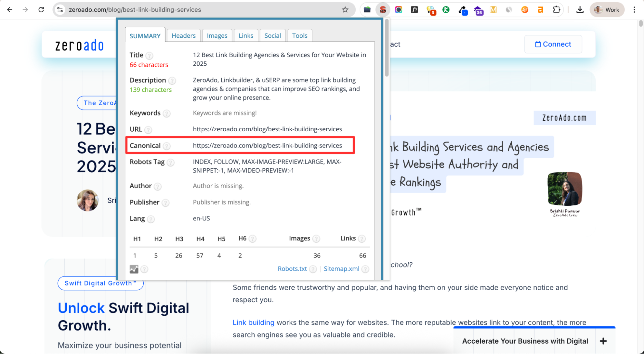Open the Sitemap.xml link

pos(341,269)
